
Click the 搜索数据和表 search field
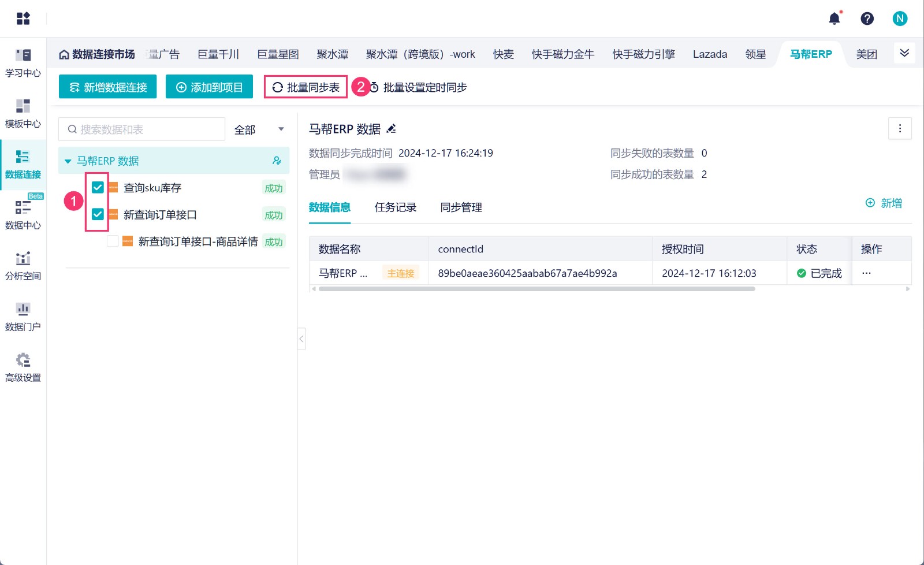coord(142,129)
